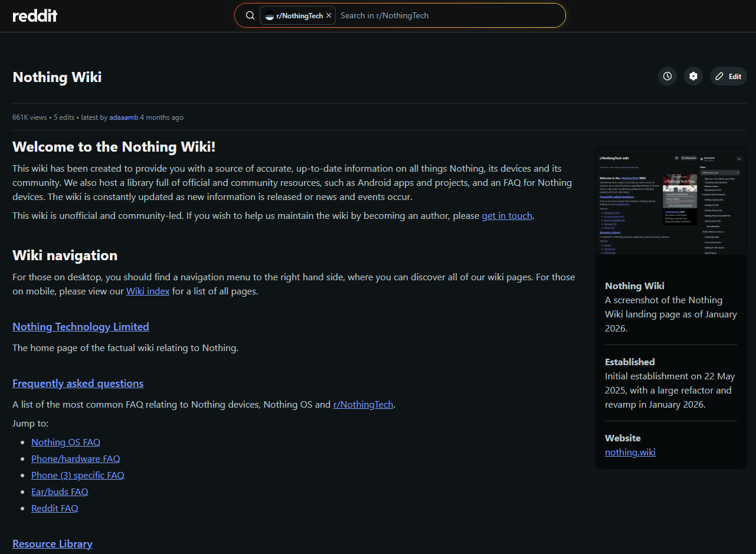Select the "Welcome to the Nothing Wiki!" heading

tap(114, 147)
